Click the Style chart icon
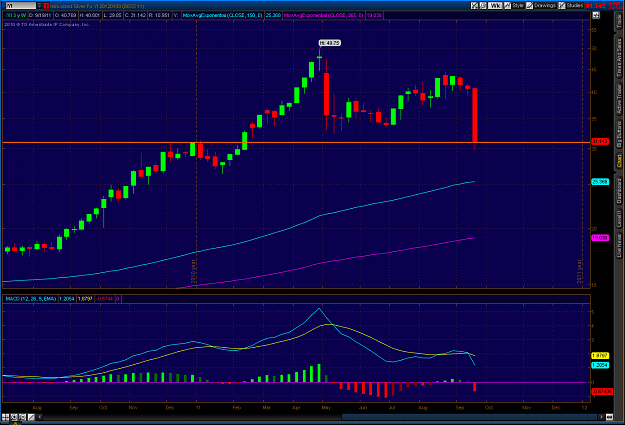The height and width of the screenshot is (425, 625). point(507,6)
